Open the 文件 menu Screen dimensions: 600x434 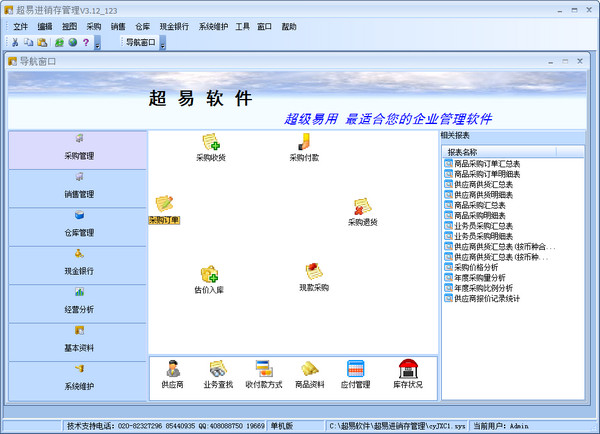(x=20, y=26)
